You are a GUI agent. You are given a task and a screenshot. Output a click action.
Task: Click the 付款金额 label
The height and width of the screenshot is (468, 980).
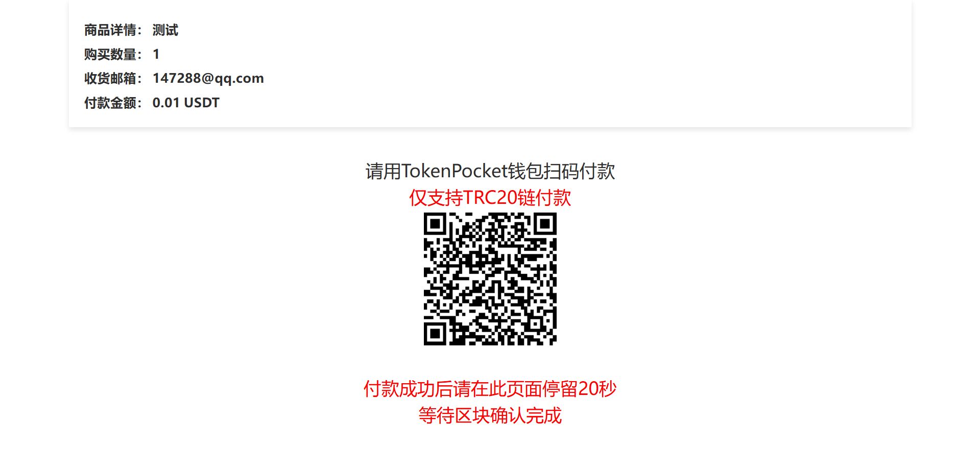pyautogui.click(x=110, y=103)
